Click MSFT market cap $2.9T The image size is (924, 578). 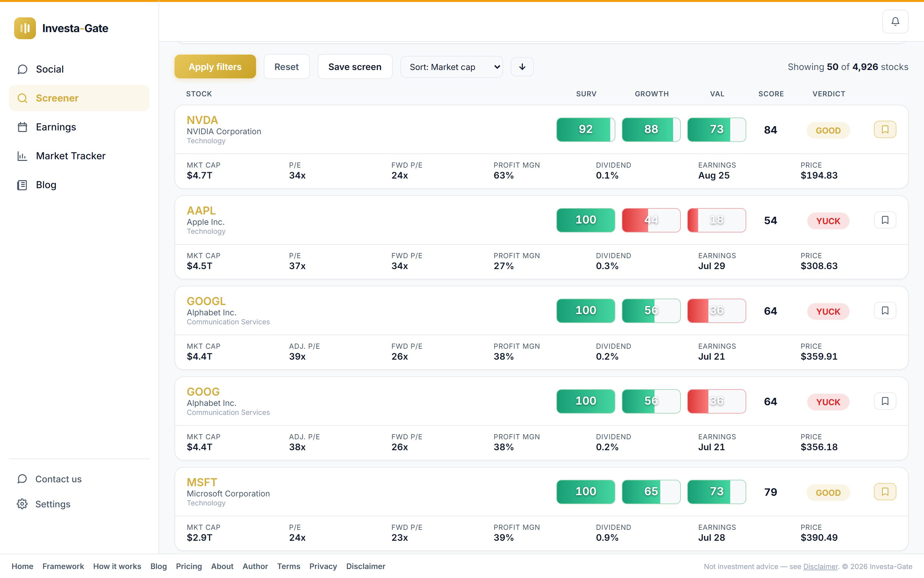(x=199, y=538)
